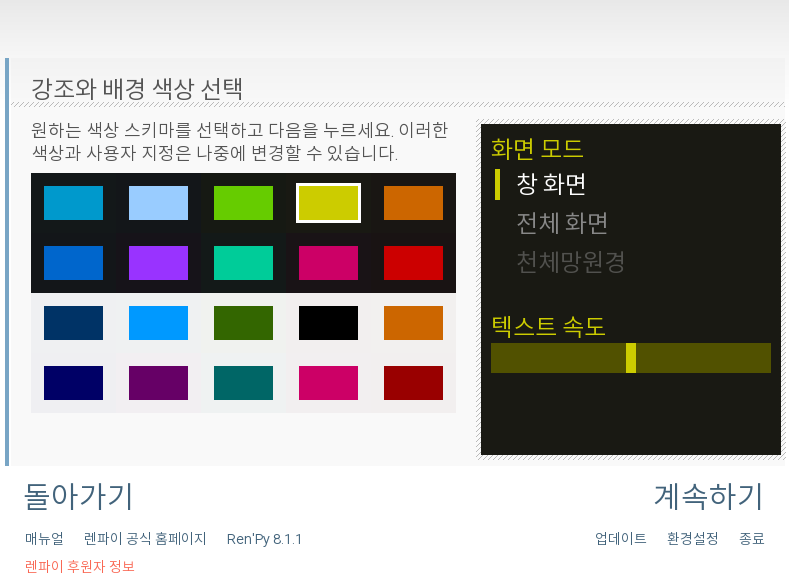Click the 화면 모드 heading in preview

pos(537,149)
